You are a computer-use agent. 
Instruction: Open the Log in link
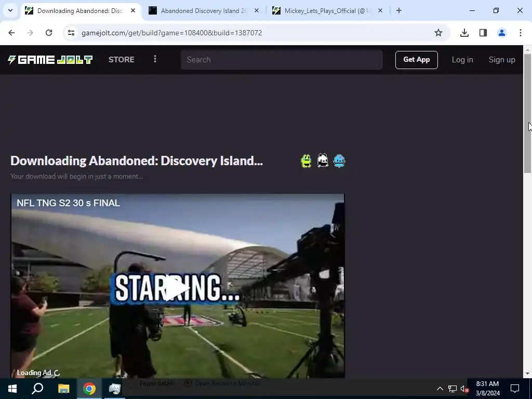tap(462, 60)
